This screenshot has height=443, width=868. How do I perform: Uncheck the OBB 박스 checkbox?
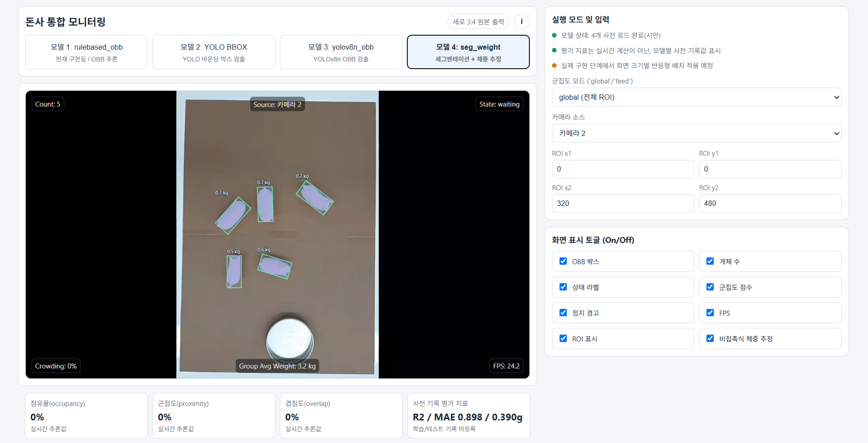563,261
